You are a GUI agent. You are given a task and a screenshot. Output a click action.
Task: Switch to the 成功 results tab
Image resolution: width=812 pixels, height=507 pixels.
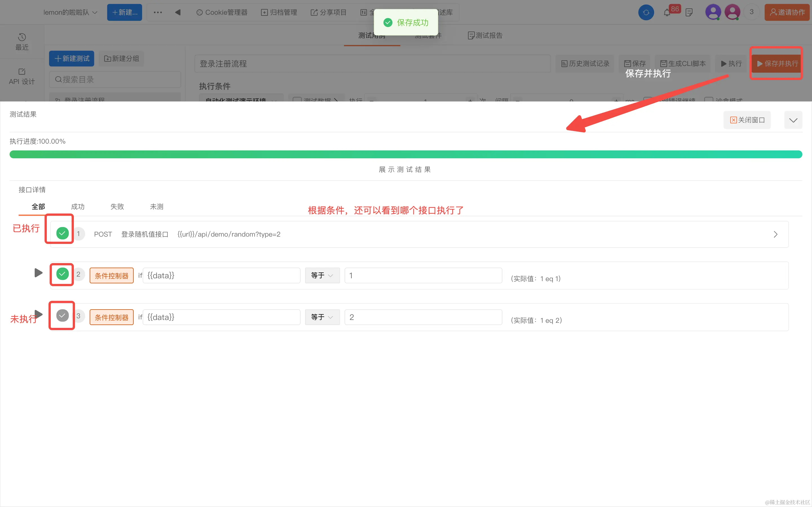coord(78,206)
